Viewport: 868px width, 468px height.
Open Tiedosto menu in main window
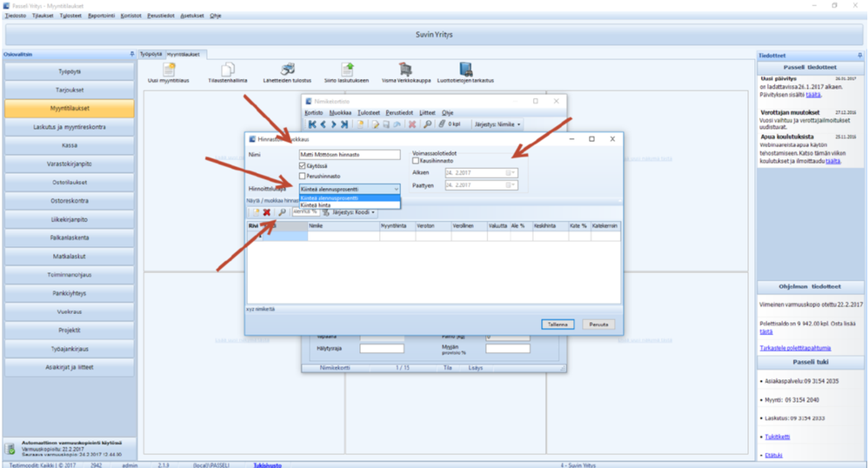point(16,16)
